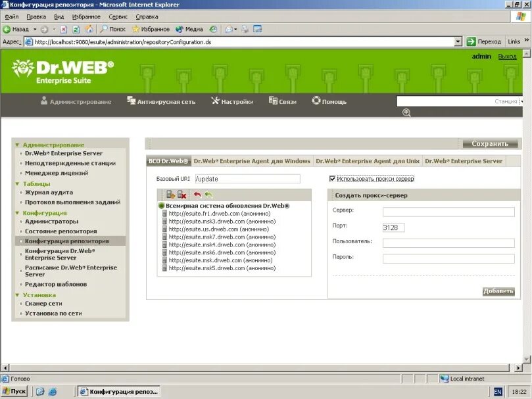The image size is (532, 399).
Task: Select server esuite.us.drweb.com in list
Action: [x=219, y=229]
